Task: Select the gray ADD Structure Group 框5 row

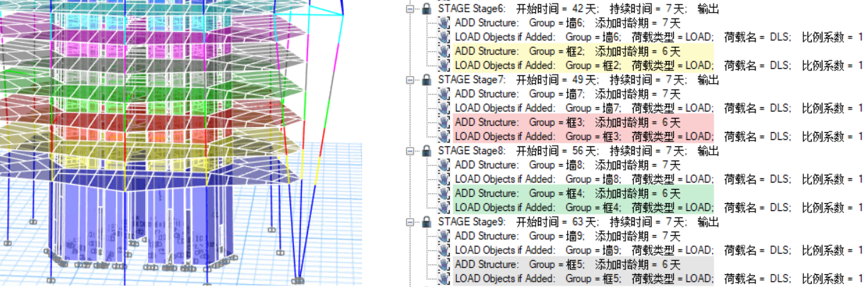Action: 567,264
